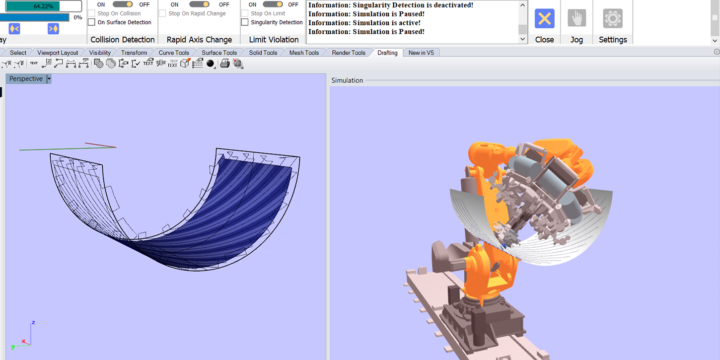The image size is (720, 360).
Task: Select the black sphere render icon
Action: pos(210,63)
